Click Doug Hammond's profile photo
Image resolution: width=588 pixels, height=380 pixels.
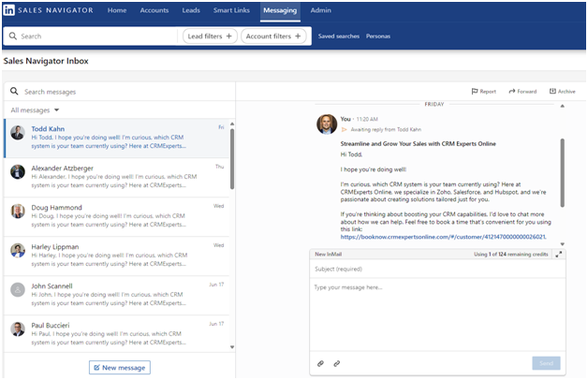point(18,211)
